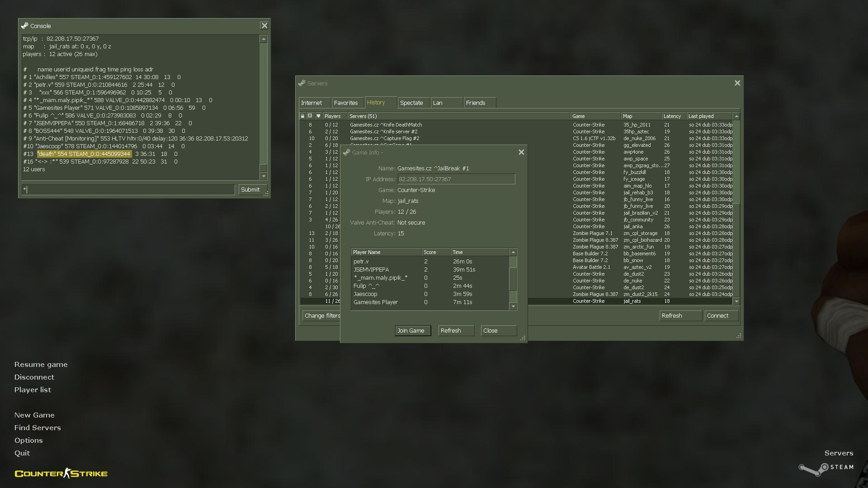868x488 pixels.
Task: Click the password-protected lock column icon
Action: (x=302, y=116)
